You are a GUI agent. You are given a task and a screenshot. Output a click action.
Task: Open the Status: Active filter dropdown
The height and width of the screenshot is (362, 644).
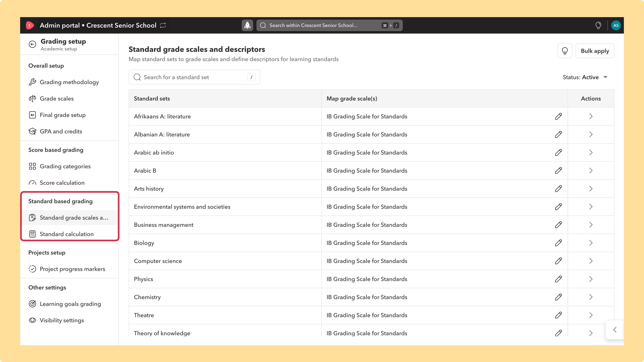tap(585, 77)
